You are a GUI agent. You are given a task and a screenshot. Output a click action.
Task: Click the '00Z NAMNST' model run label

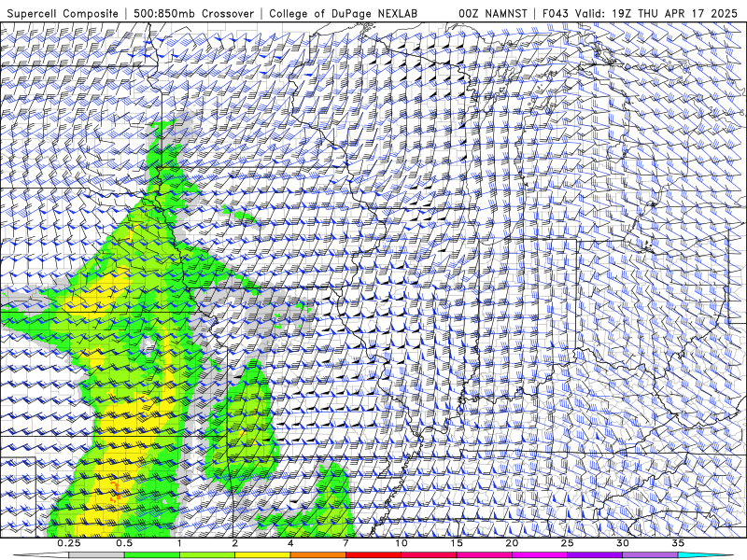[493, 14]
